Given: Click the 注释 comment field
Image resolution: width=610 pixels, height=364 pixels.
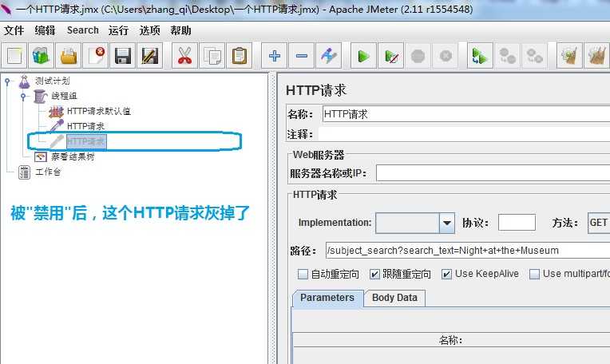Looking at the screenshot, I should click(464, 135).
